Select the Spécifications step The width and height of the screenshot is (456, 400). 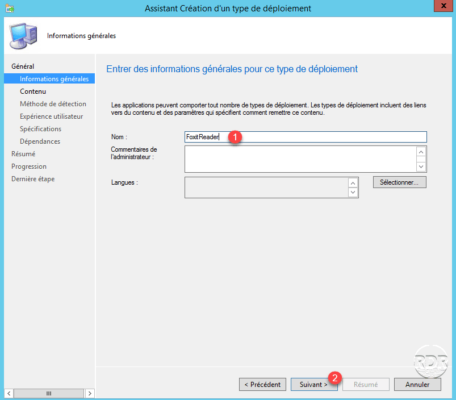(x=40, y=129)
